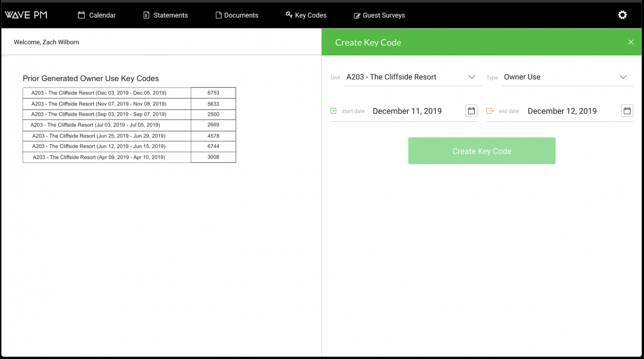Click the Statements dollar icon

(146, 15)
